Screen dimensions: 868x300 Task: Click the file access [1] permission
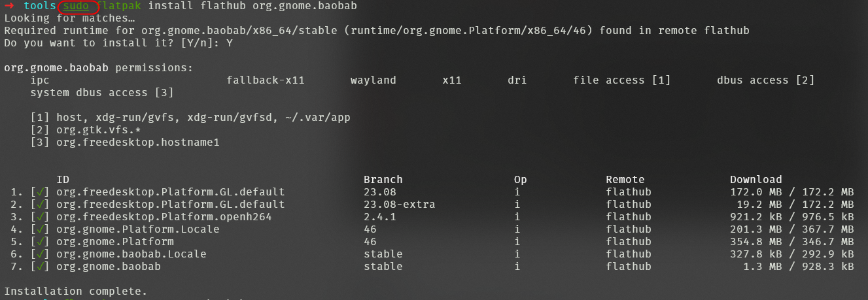[x=622, y=80]
